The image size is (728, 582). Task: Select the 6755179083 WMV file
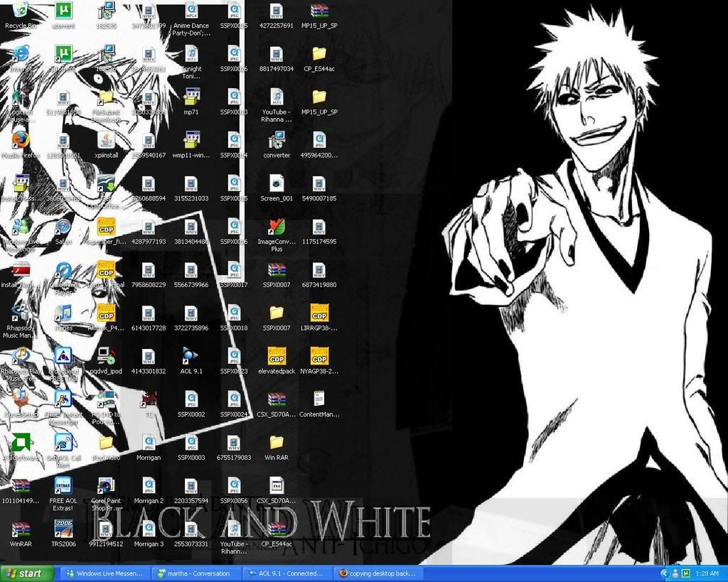[x=234, y=446]
